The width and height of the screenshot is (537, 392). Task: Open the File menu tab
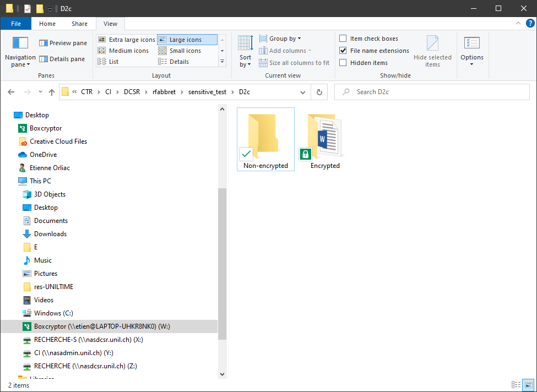pos(16,24)
